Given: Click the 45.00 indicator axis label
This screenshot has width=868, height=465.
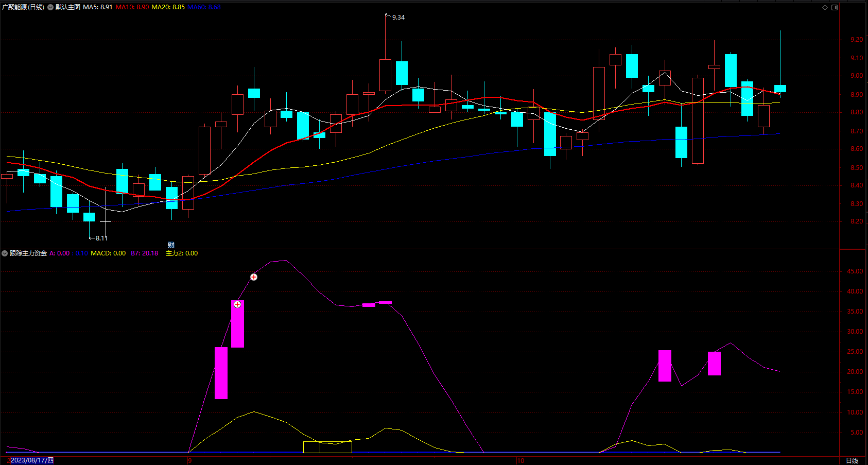Looking at the screenshot, I should point(855,271).
